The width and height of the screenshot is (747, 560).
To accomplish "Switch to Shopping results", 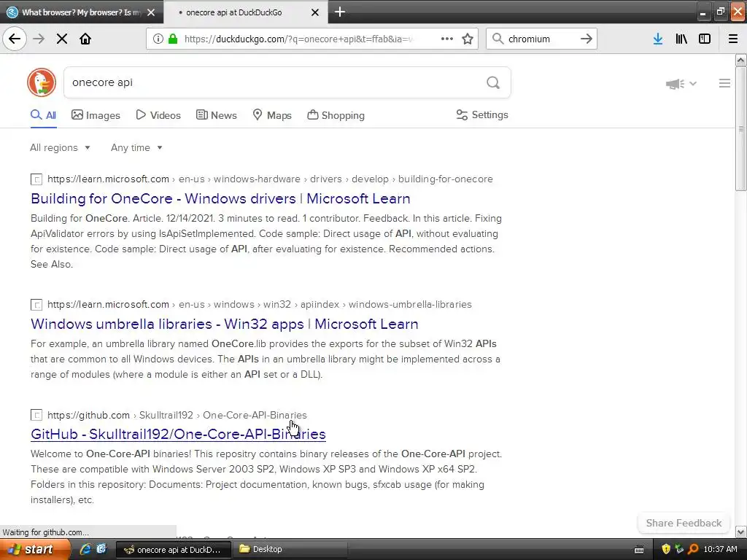I will pyautogui.click(x=336, y=115).
